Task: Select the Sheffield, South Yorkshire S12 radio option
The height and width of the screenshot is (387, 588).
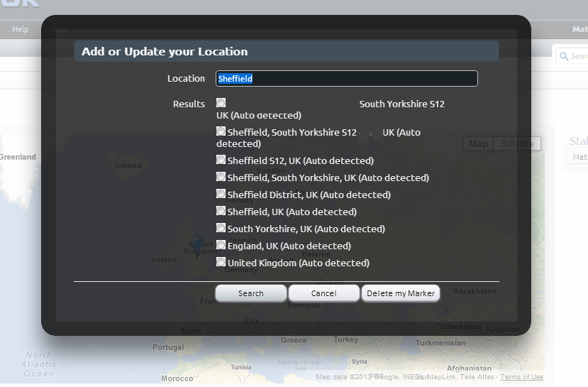Action: (x=221, y=131)
